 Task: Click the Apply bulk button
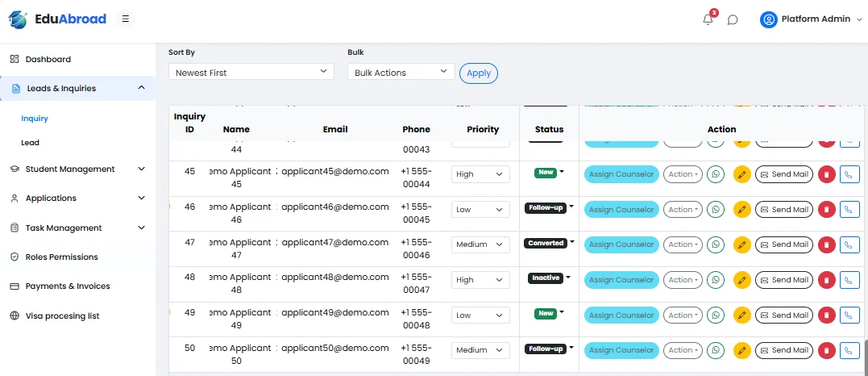[x=479, y=73]
